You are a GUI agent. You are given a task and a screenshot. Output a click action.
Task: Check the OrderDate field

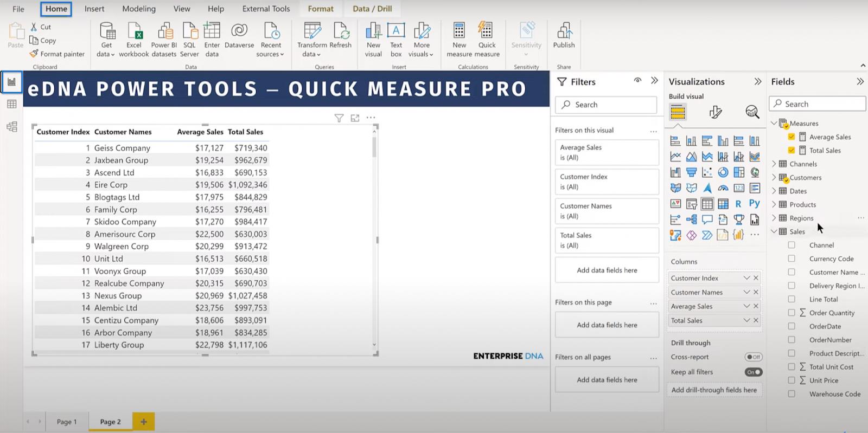792,326
